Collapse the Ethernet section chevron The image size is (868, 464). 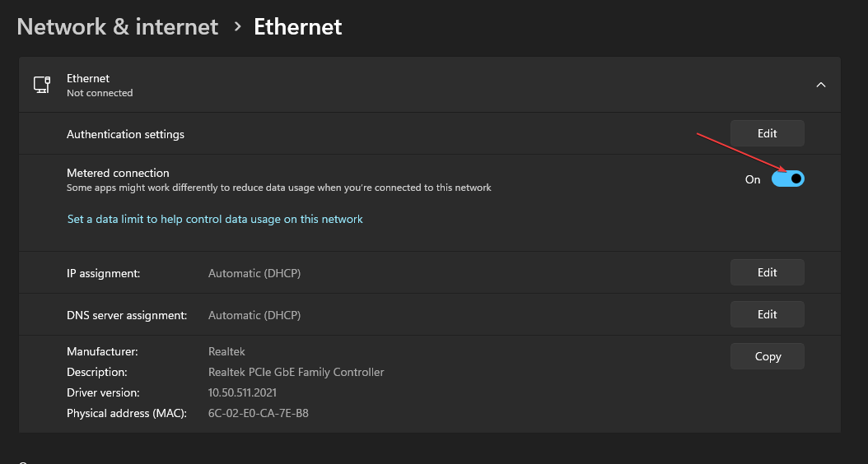pyautogui.click(x=820, y=85)
